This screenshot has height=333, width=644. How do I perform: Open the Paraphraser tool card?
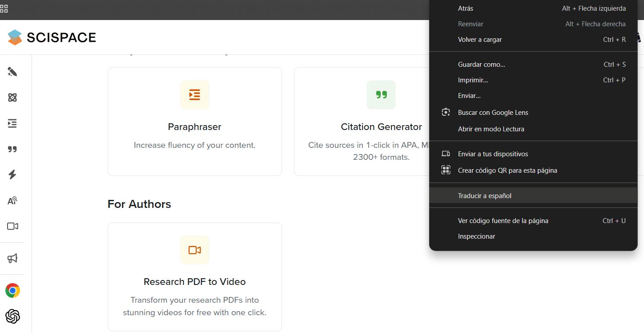[194, 122]
